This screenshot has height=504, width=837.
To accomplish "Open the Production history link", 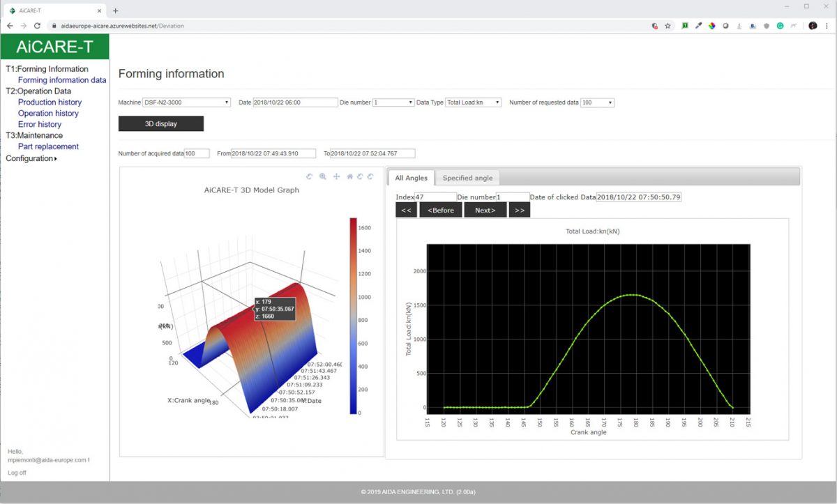I will [49, 102].
